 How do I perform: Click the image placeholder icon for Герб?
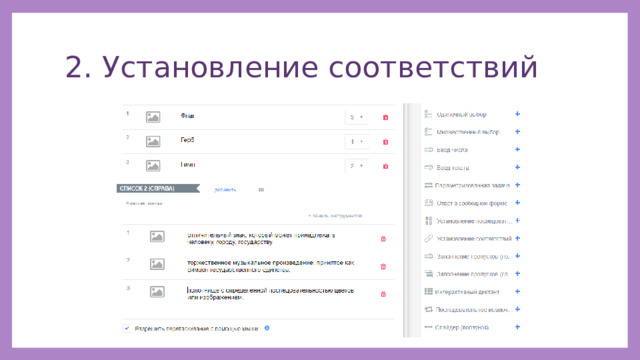[x=153, y=142]
